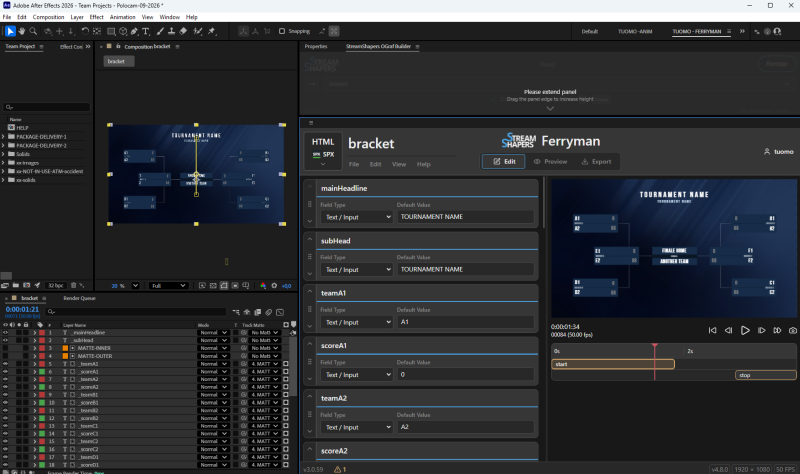Select the Selection arrow tool

tap(10, 31)
